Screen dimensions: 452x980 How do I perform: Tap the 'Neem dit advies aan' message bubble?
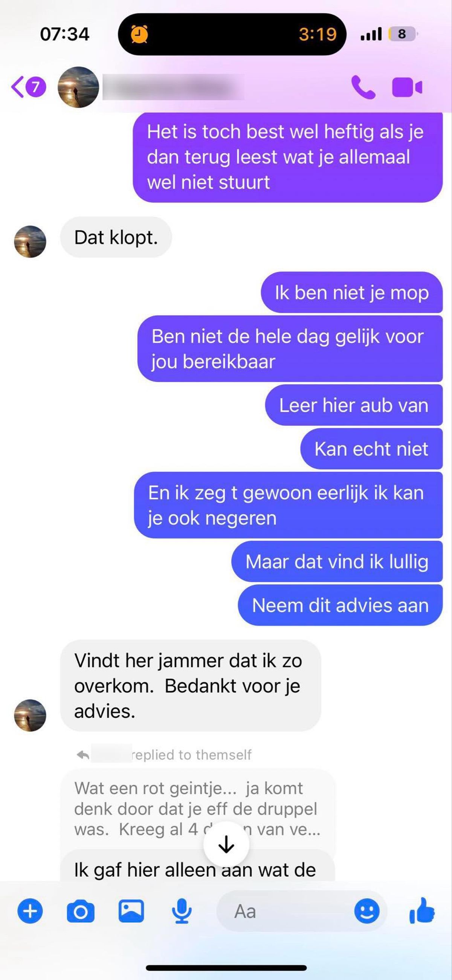(x=341, y=605)
